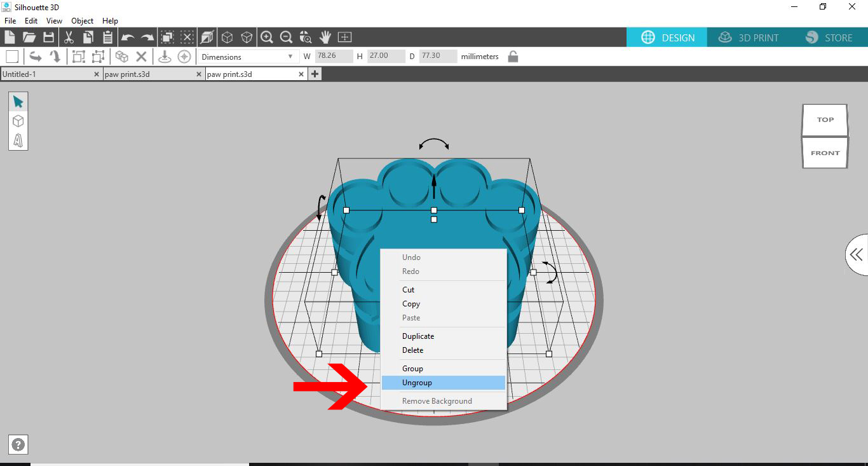
Task: Click the Select All icon in toolbar
Action: pyautogui.click(x=167, y=37)
